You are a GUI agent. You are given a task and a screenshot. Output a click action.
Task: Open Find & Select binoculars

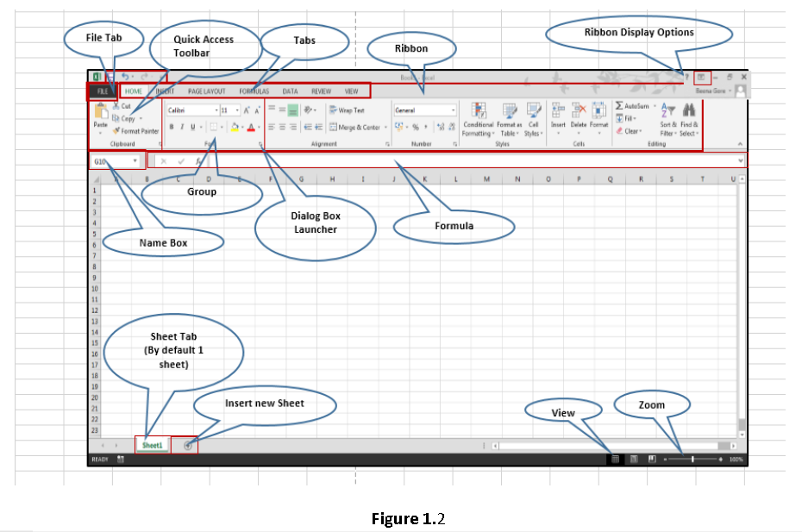(689, 119)
